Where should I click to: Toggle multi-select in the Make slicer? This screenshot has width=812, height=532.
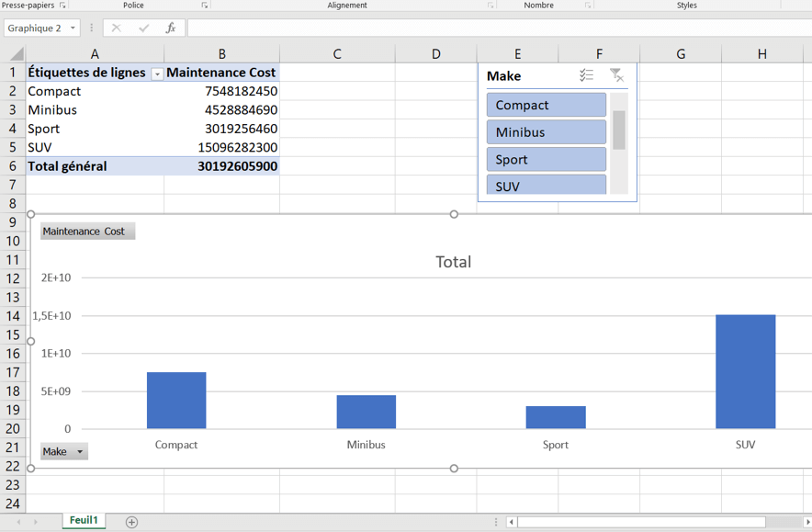point(586,75)
